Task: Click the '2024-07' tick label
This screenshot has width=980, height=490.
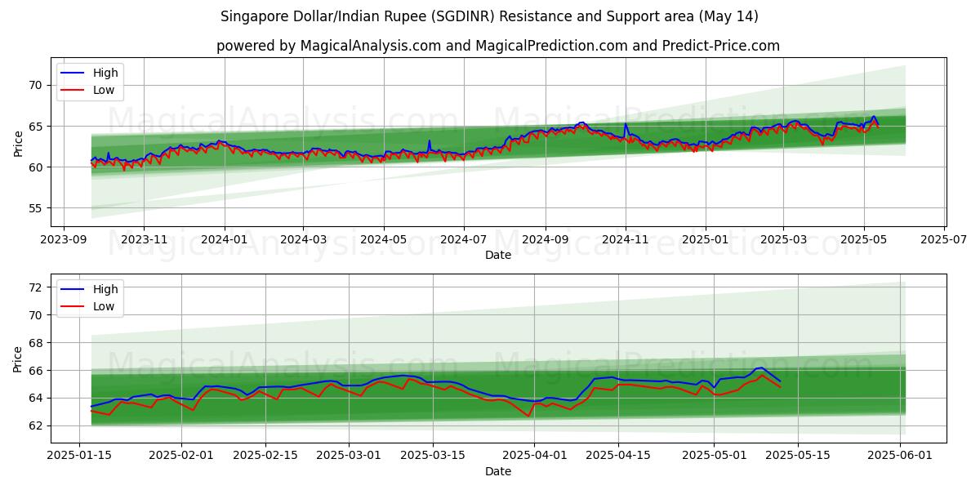Action: click(x=463, y=239)
